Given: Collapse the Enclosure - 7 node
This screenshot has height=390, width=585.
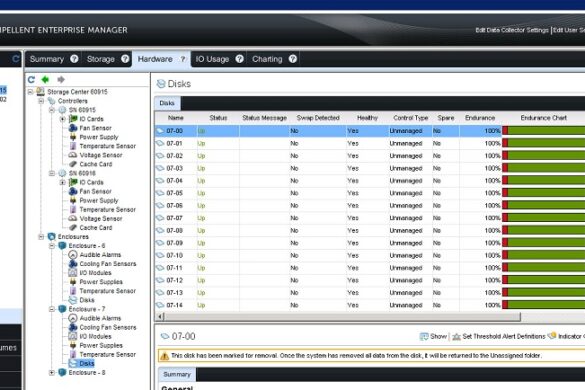Looking at the screenshot, I should click(52, 309).
